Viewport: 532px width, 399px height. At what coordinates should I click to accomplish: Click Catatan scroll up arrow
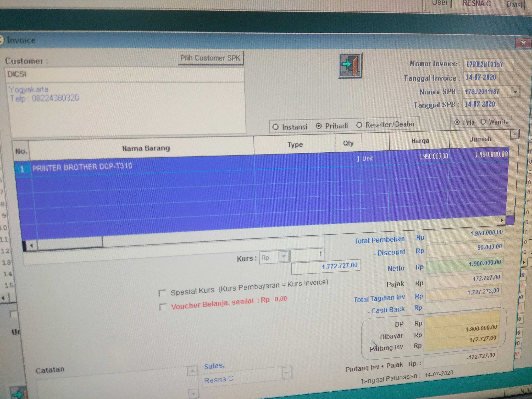(x=192, y=371)
